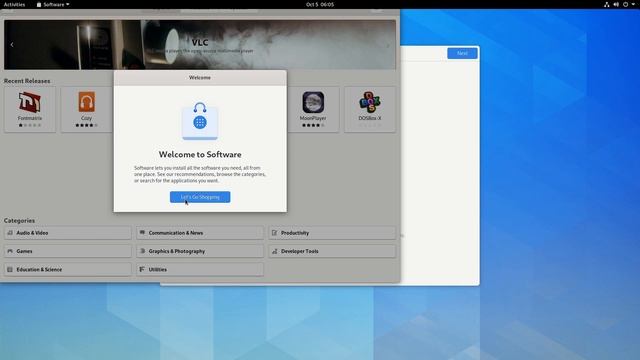Click the Let's Go Shopping button
This screenshot has width=640, height=360.
pos(200,197)
